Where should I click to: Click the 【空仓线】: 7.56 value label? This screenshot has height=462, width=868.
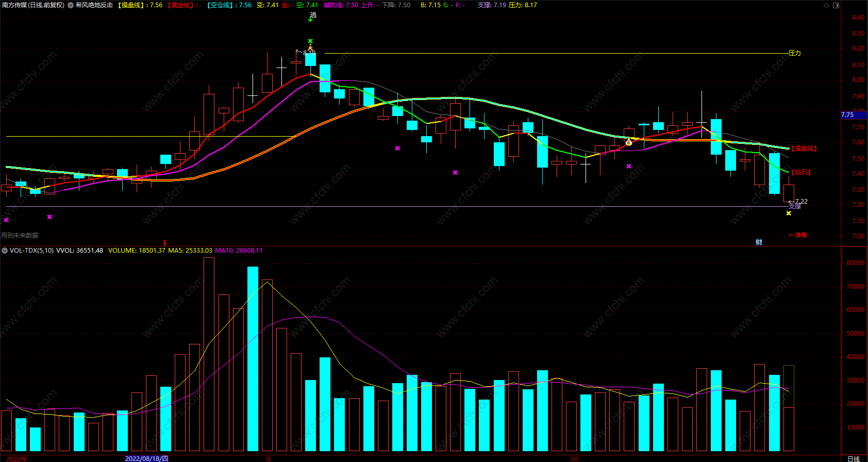(229, 5)
